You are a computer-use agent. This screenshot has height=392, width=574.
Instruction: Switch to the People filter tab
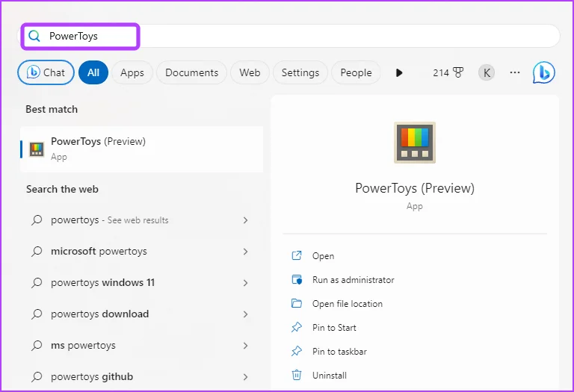(356, 72)
